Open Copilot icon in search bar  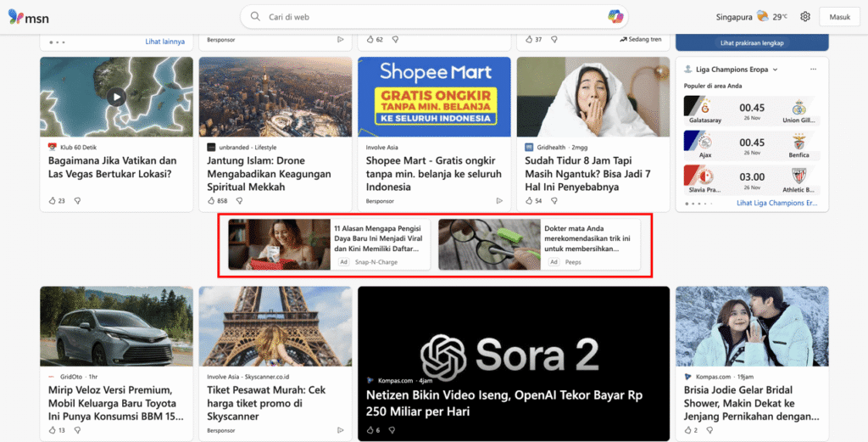[615, 17]
